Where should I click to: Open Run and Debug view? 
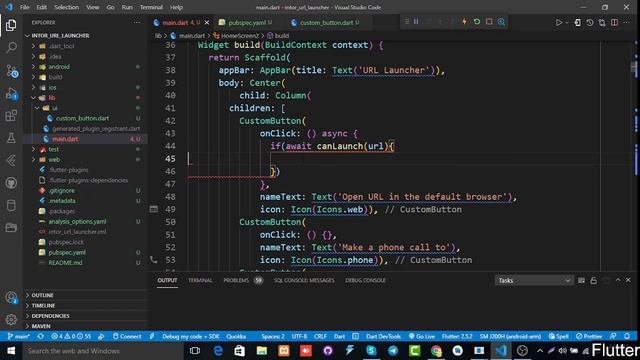pyautogui.click(x=11, y=93)
